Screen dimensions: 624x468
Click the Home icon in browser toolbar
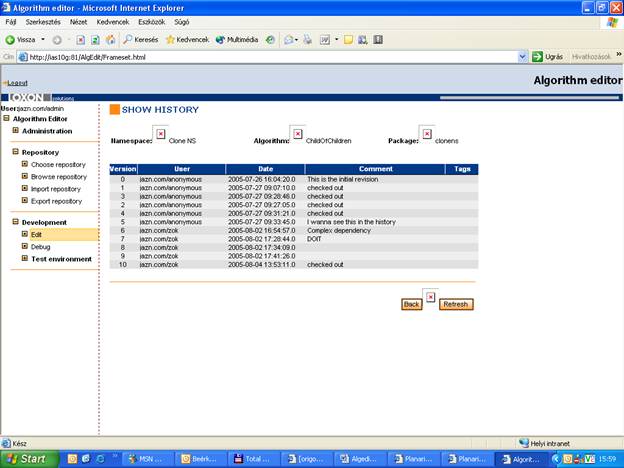[x=109, y=40]
